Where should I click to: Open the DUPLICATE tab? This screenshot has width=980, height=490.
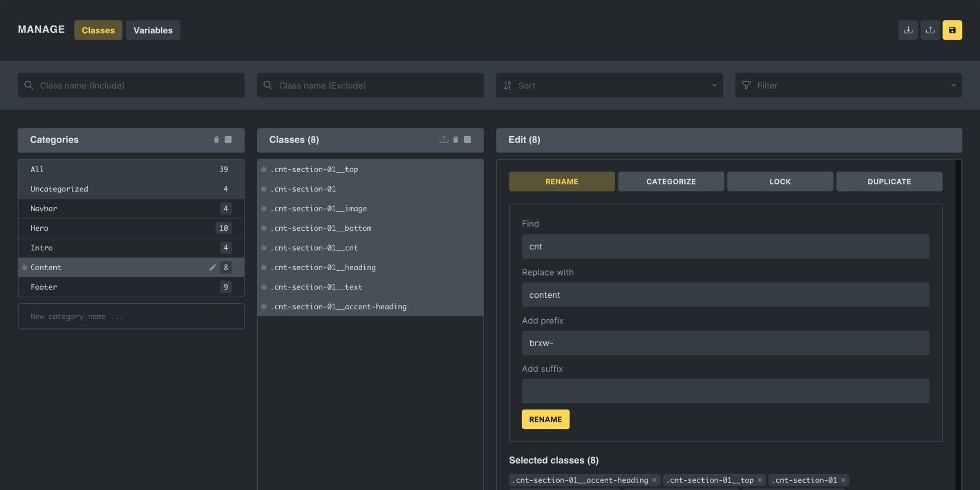(x=889, y=181)
